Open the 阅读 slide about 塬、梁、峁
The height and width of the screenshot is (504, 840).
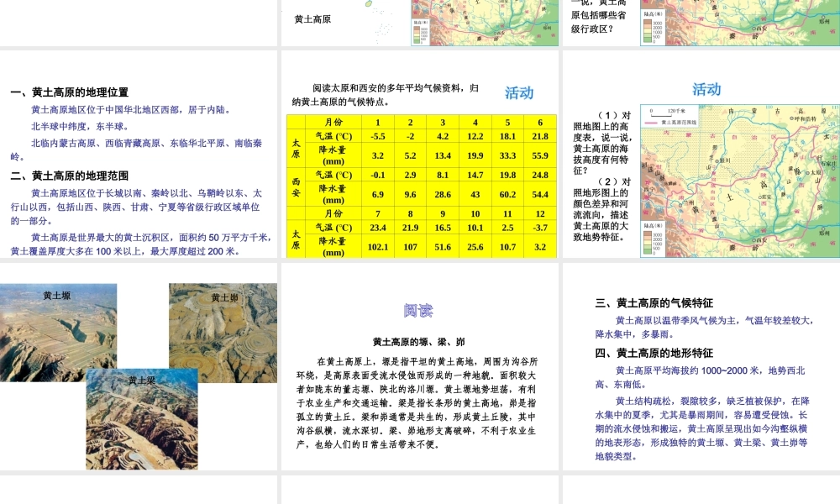(x=420, y=366)
